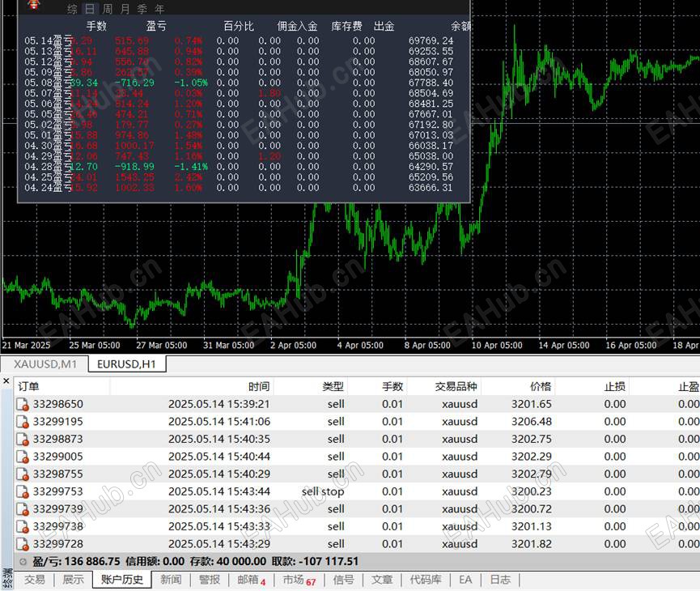
Task: Click the logo icon atop the stats panel
Action: click(33, 5)
